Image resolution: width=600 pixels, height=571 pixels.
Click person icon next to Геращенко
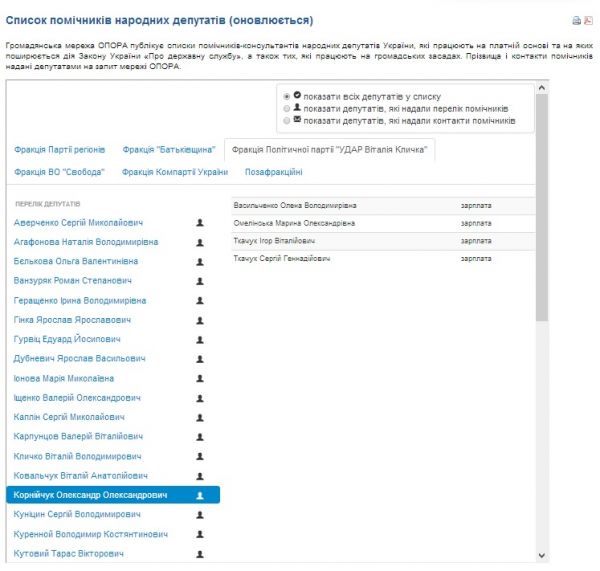tap(200, 301)
